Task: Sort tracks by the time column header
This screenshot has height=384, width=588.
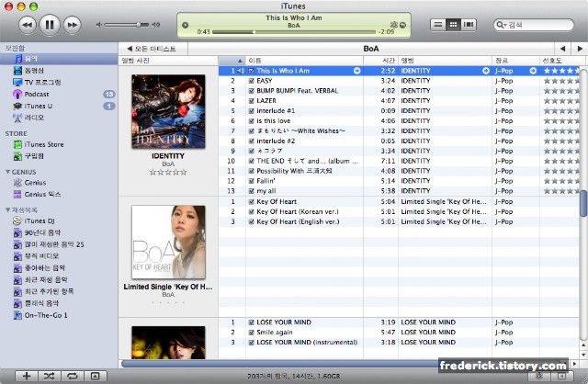Action: pos(380,61)
